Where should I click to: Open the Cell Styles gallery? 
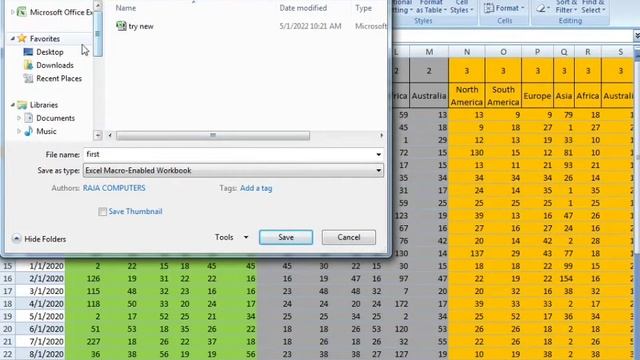point(461,7)
